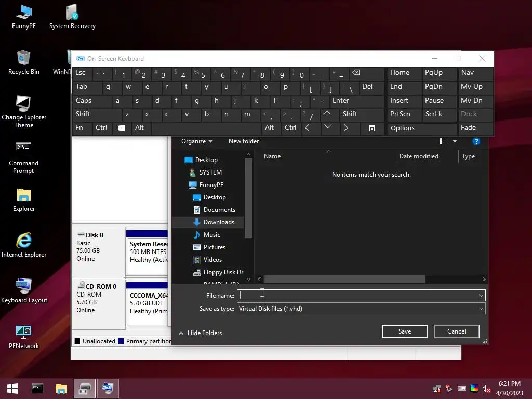
Task: Click the Nav key
Action: coord(475,73)
